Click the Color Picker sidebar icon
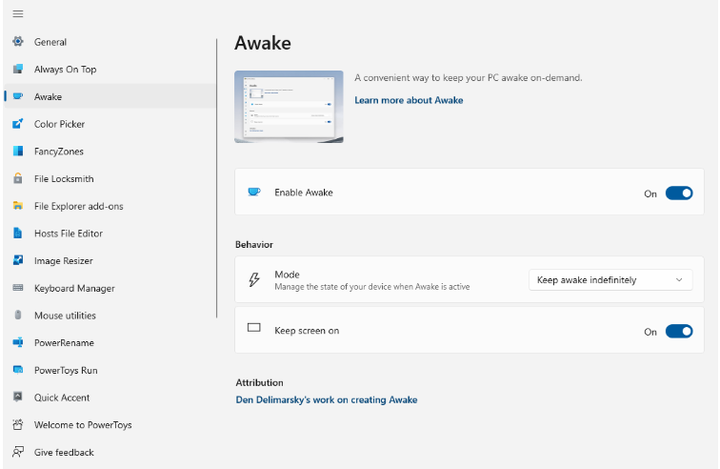720x469 pixels. 18,124
